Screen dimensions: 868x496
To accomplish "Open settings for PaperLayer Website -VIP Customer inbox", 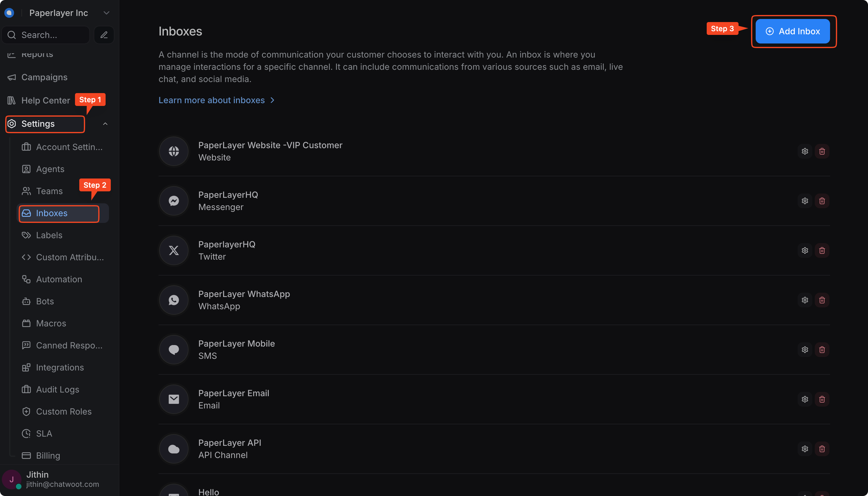I will coord(805,151).
